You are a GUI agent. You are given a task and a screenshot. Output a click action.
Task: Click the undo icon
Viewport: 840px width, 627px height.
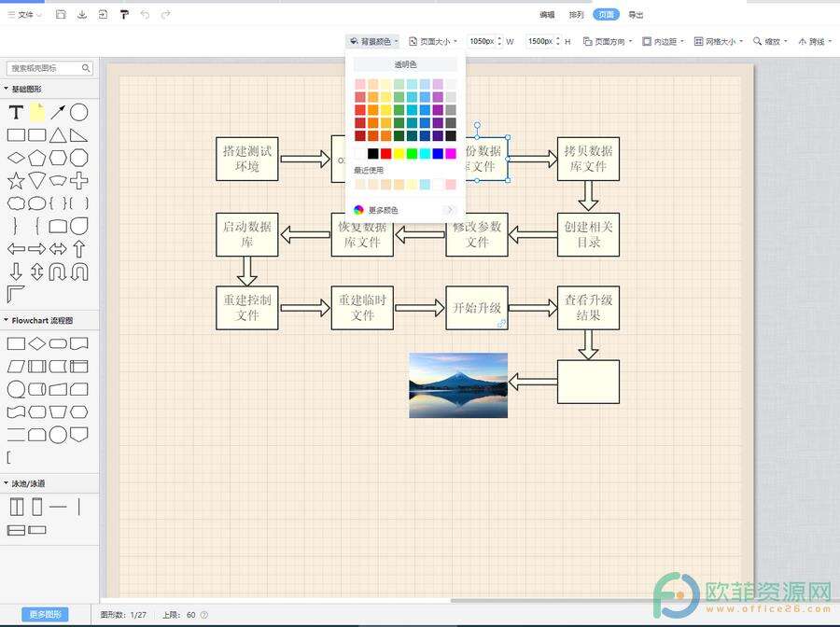[146, 14]
